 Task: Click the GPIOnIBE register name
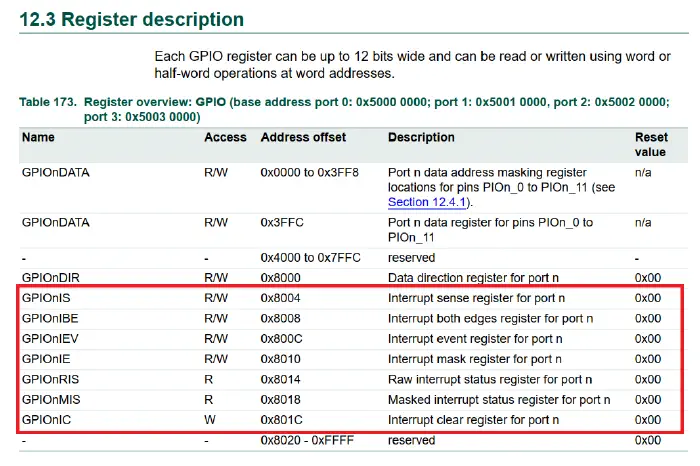point(51,318)
